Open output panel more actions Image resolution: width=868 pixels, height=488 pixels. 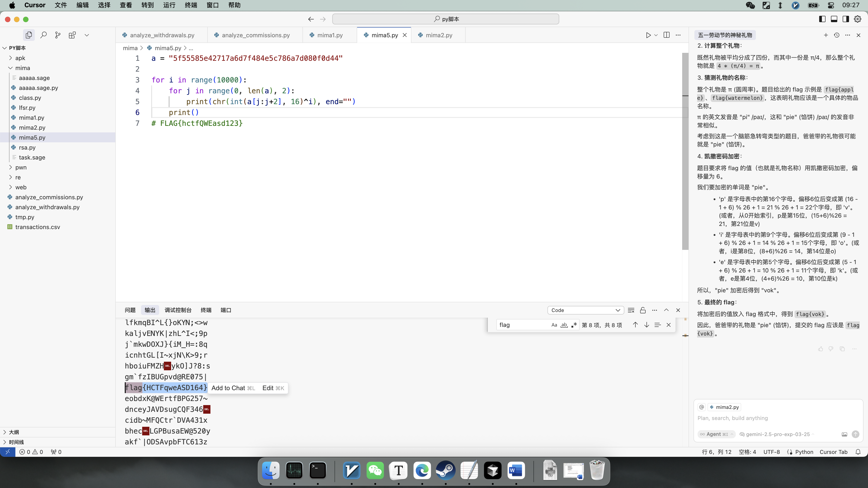(x=654, y=310)
